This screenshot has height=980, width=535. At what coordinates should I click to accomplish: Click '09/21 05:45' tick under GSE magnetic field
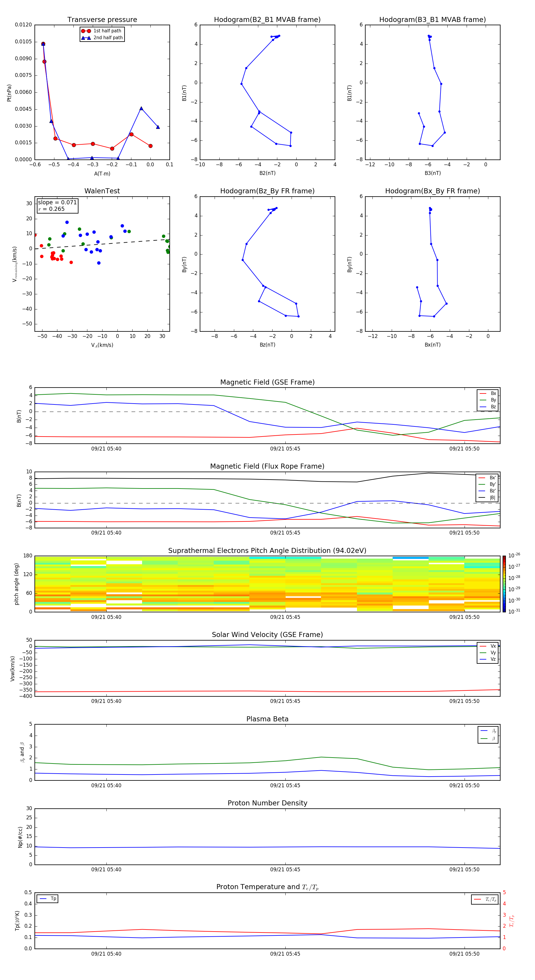click(x=285, y=449)
